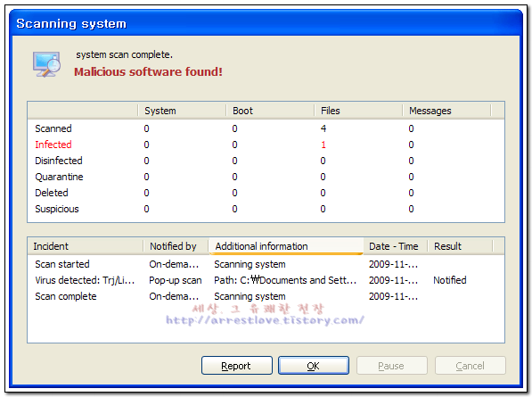Click the Report button
The height and width of the screenshot is (397, 532).
(237, 366)
